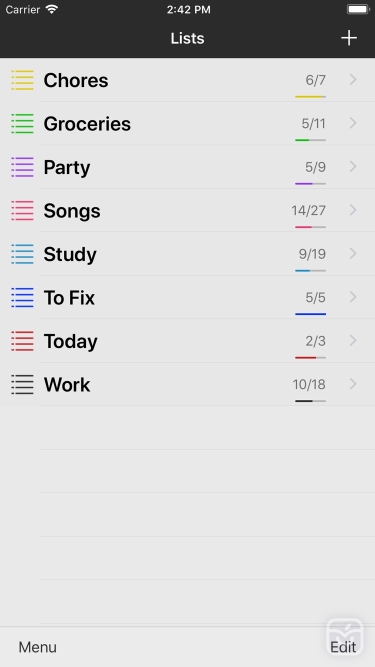375x667 pixels.
Task: Select the light blue Study list icon
Action: (x=22, y=254)
